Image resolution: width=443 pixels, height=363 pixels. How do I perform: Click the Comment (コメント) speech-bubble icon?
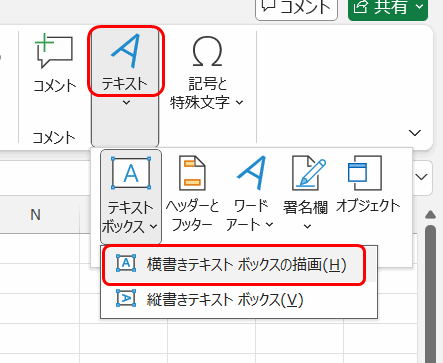coord(54,52)
